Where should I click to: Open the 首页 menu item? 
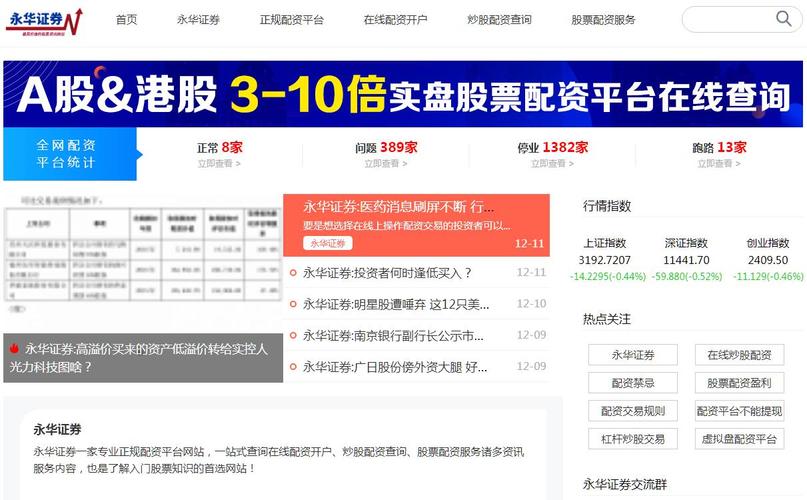coord(126,20)
